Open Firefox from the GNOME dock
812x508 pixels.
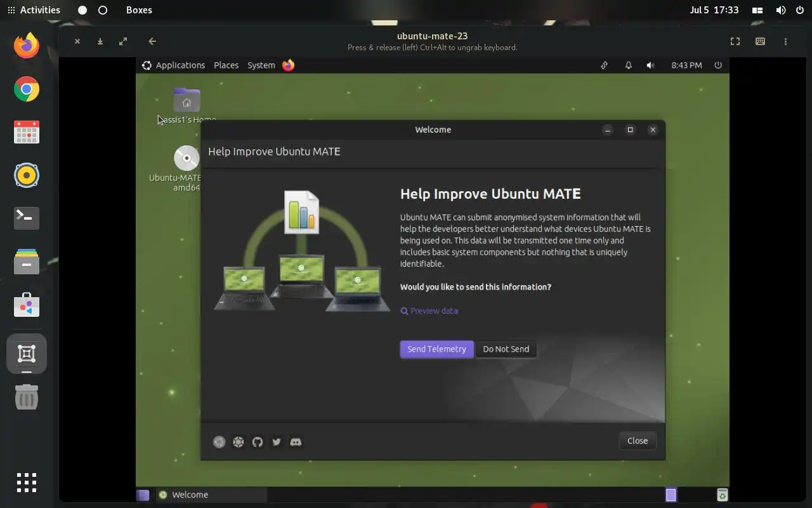[27, 45]
